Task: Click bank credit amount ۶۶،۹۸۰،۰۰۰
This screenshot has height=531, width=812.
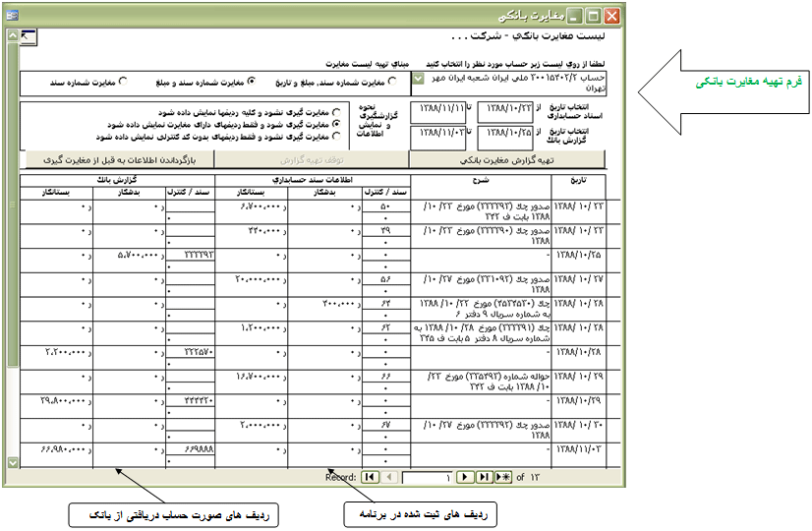Action: click(65, 449)
